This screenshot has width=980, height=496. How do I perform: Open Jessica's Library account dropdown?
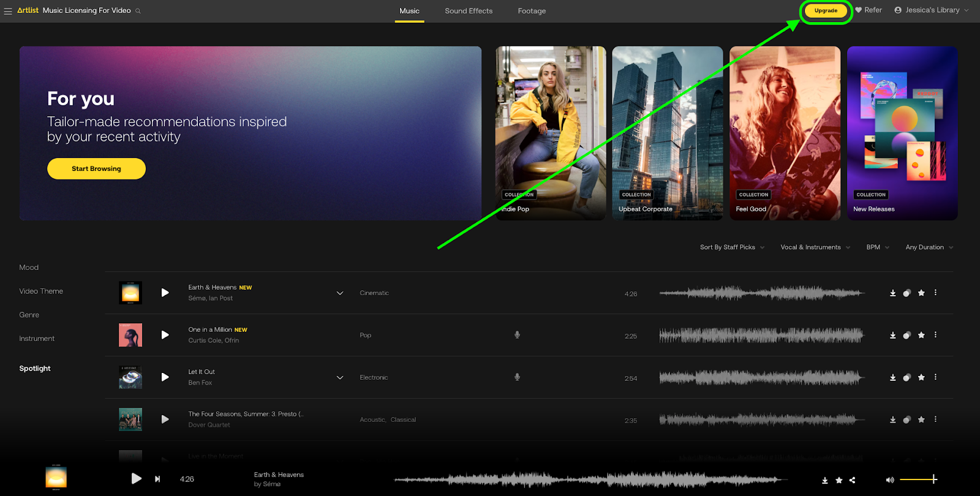point(932,10)
